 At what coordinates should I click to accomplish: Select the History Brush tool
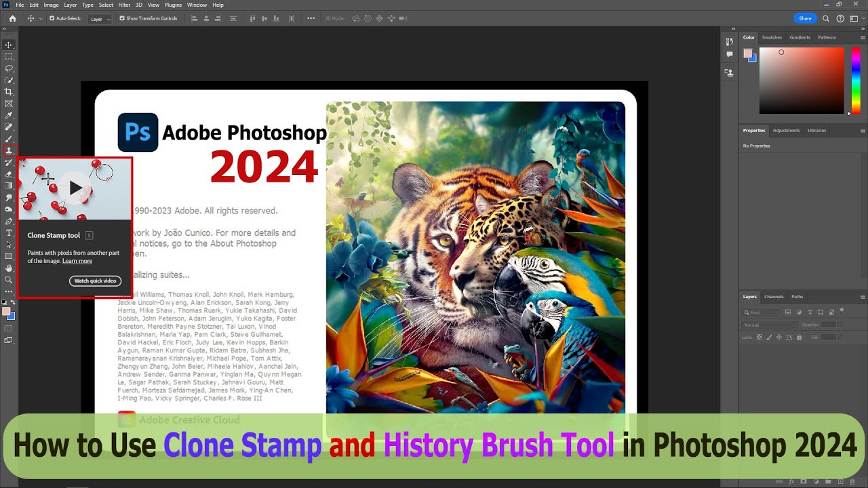click(9, 163)
